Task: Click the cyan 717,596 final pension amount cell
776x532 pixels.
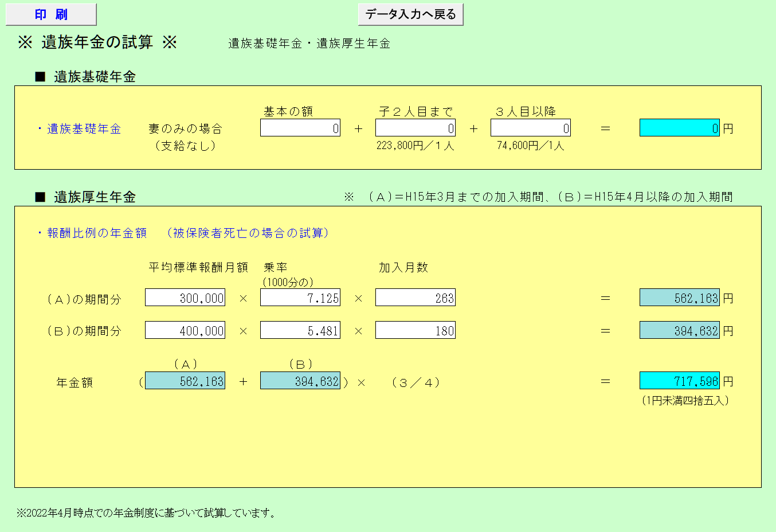Action: click(679, 380)
